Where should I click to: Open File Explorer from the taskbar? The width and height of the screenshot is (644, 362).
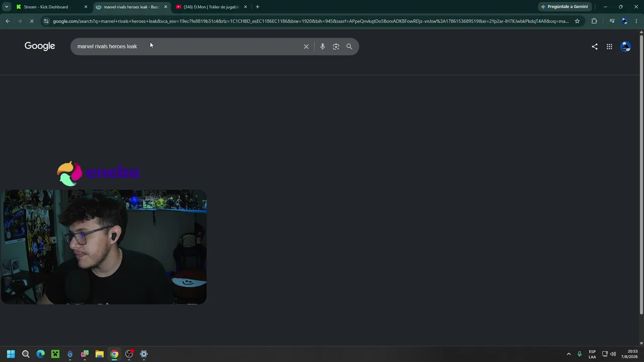[x=100, y=354]
